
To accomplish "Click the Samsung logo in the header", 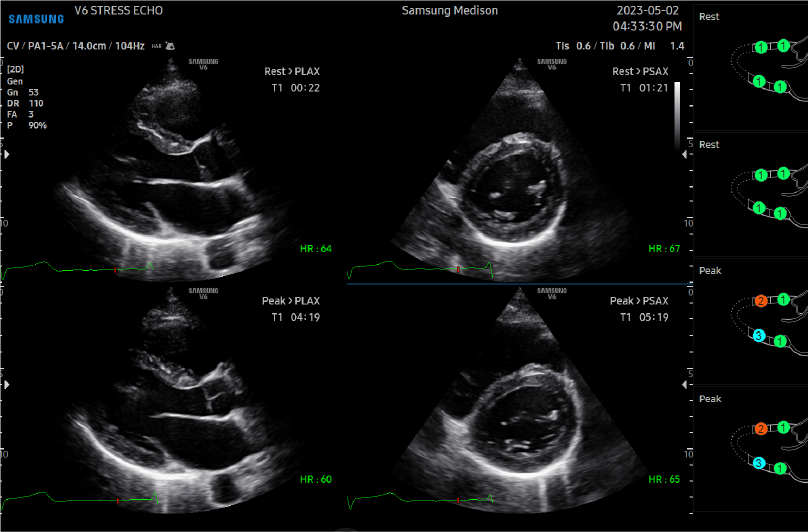I will tap(36, 19).
